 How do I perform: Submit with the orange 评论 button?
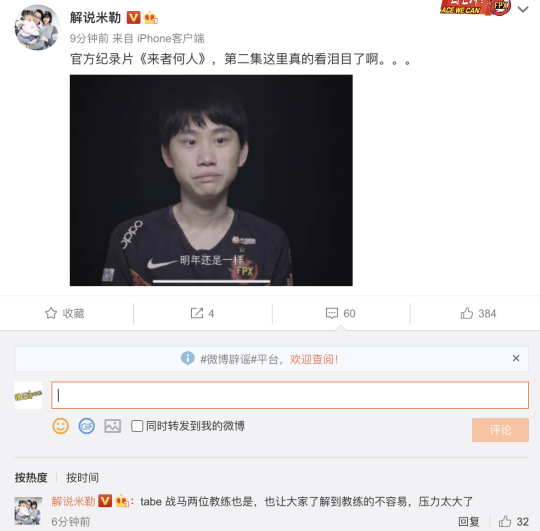click(x=500, y=430)
